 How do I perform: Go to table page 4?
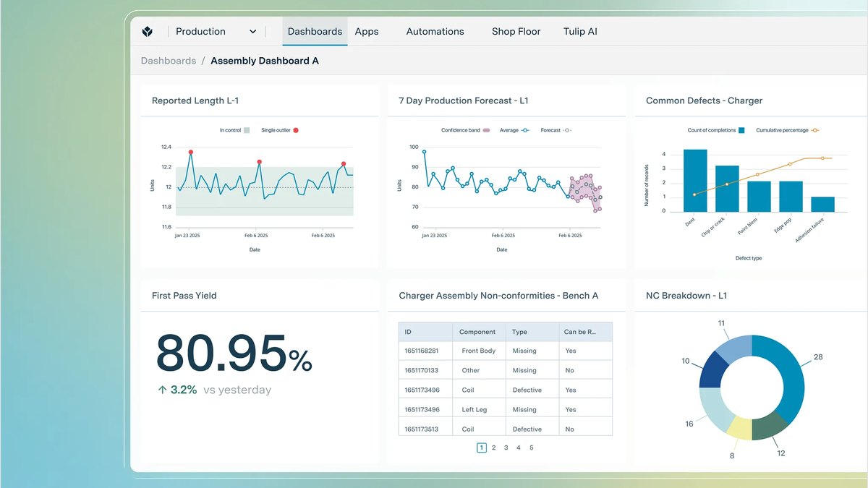click(519, 448)
